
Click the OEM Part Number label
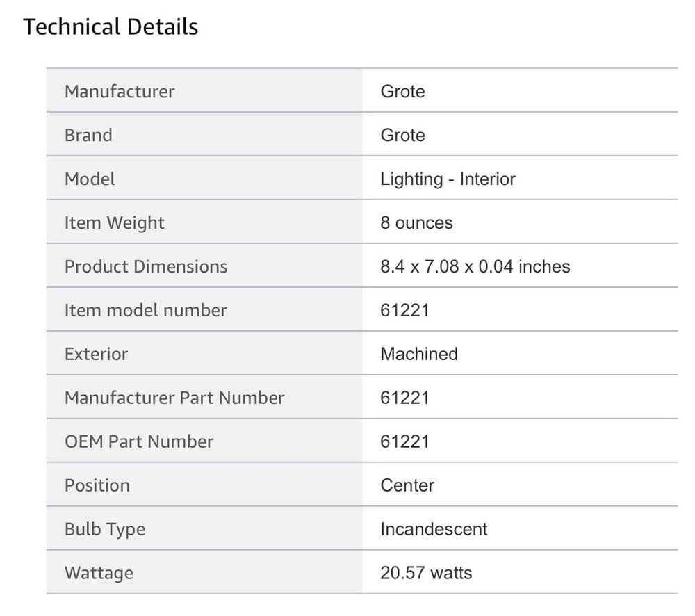click(x=139, y=441)
